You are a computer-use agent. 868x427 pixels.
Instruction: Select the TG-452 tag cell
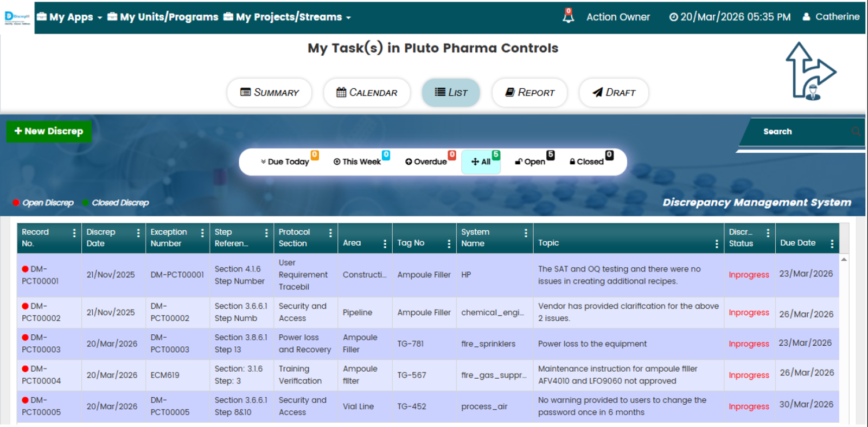point(412,406)
